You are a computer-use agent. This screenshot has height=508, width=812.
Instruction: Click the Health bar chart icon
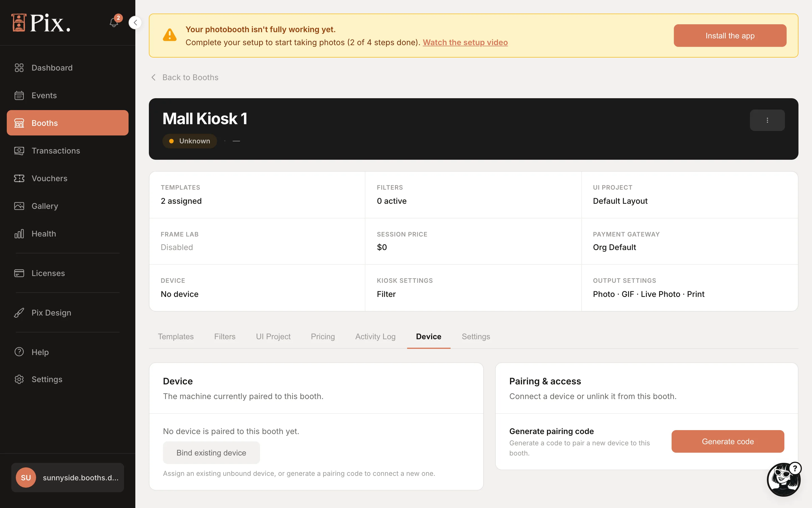[x=19, y=233]
